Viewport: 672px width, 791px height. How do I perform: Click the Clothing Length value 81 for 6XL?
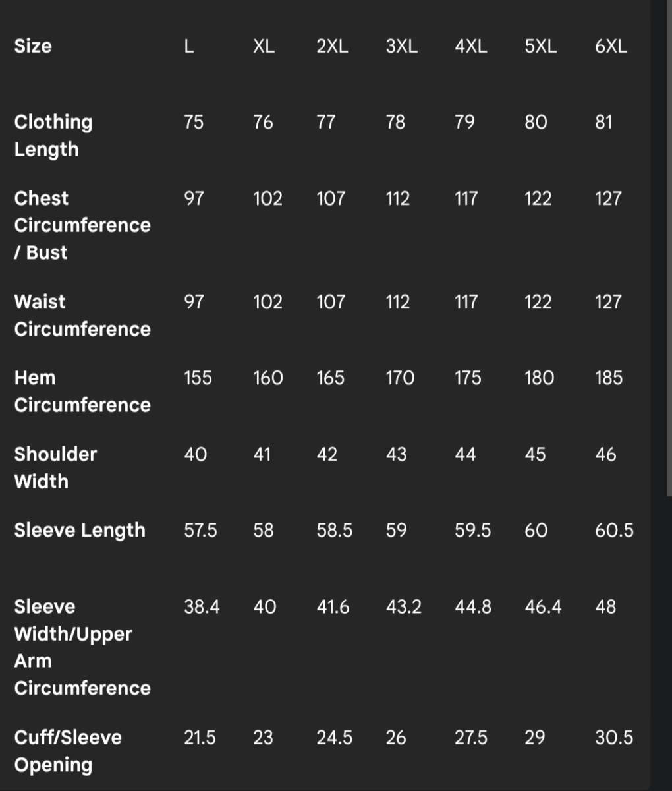[x=603, y=122]
